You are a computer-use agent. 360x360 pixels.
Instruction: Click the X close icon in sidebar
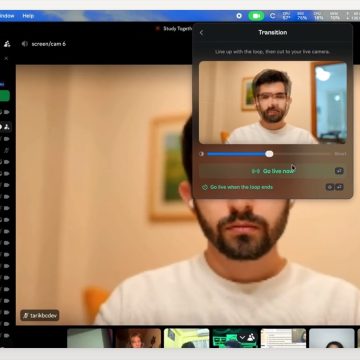[x=6, y=58]
